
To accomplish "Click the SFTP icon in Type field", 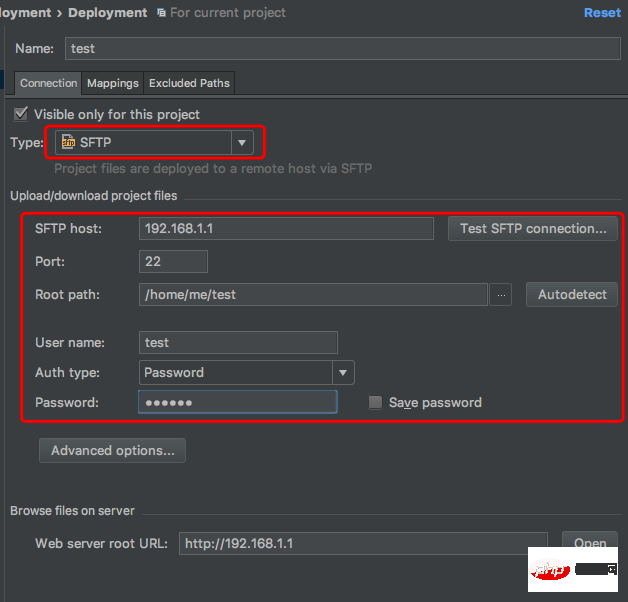I will point(68,143).
